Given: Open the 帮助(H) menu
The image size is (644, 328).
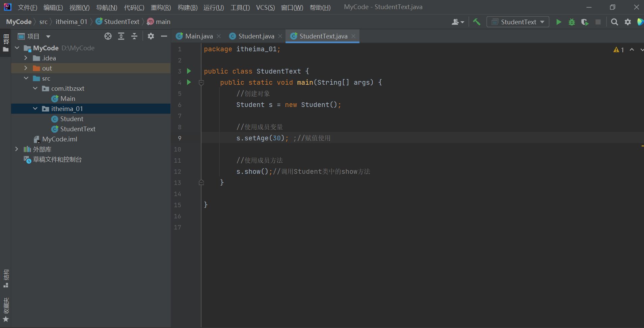Looking at the screenshot, I should tap(320, 7).
